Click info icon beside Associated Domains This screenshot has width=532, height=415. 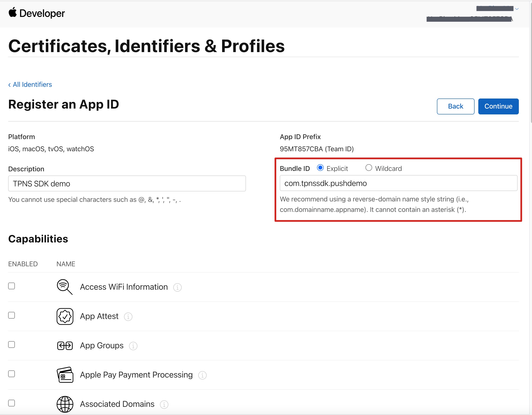164,405
